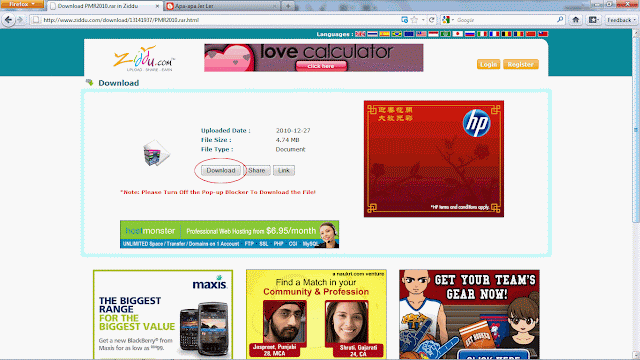Select the Indonesia flag language
Image resolution: width=640 pixels, height=360 pixels.
(433, 34)
